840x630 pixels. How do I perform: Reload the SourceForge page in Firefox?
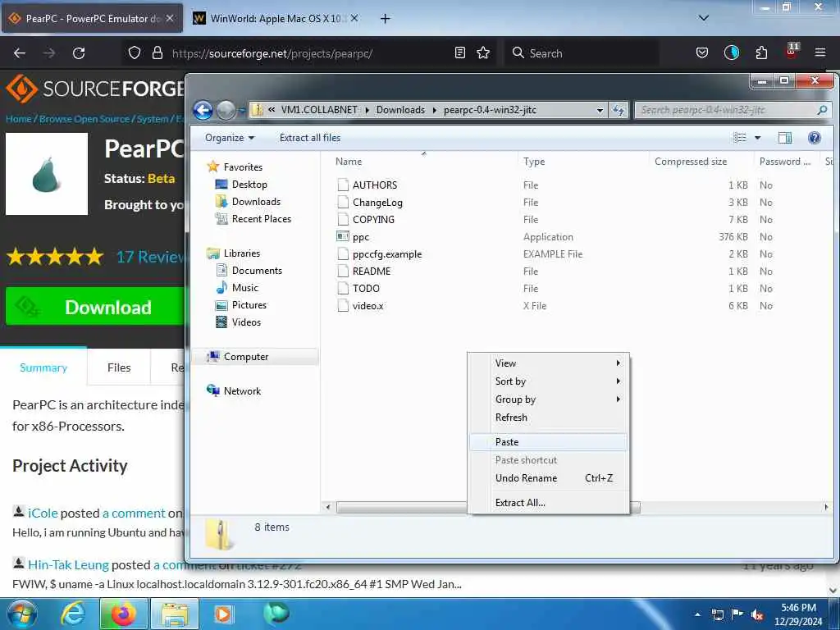(x=79, y=53)
